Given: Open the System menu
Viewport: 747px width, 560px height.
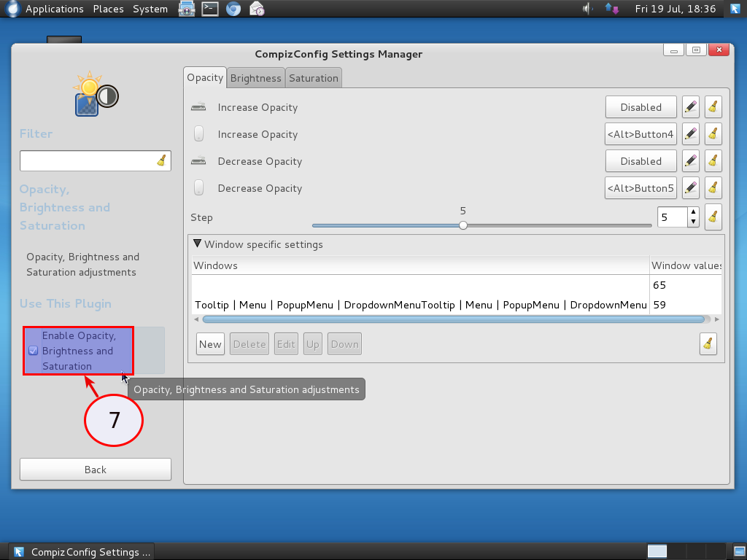Looking at the screenshot, I should pos(150,9).
